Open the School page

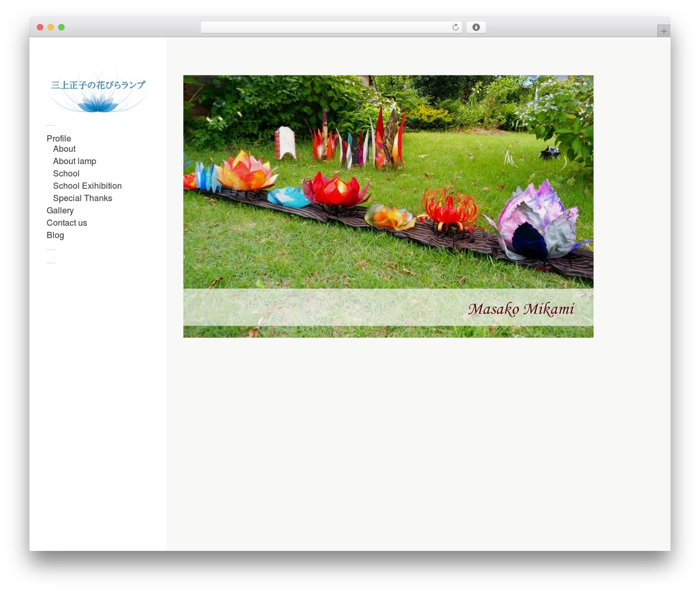coord(66,173)
